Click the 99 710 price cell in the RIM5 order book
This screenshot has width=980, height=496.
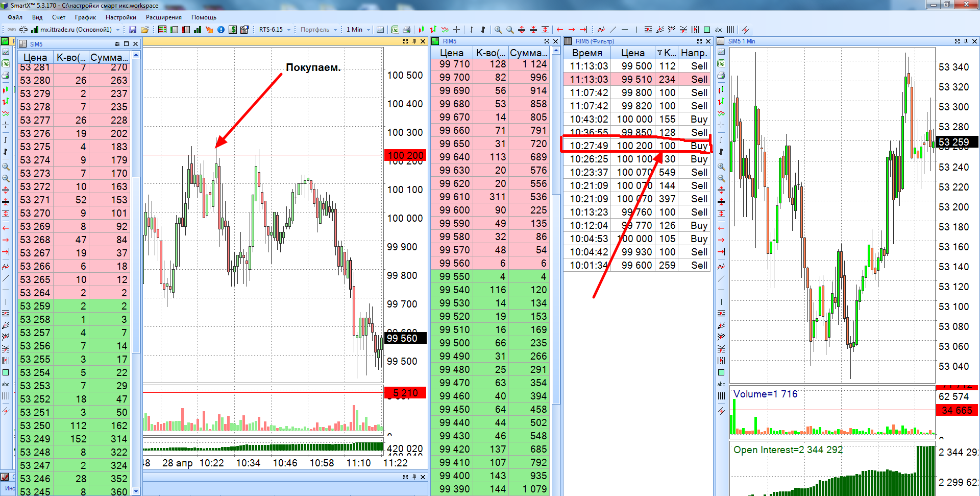pyautogui.click(x=452, y=64)
